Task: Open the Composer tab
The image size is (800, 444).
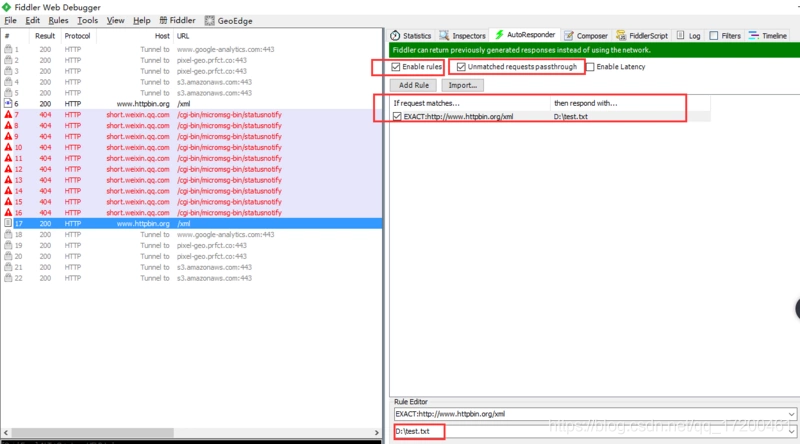Action: coord(586,36)
